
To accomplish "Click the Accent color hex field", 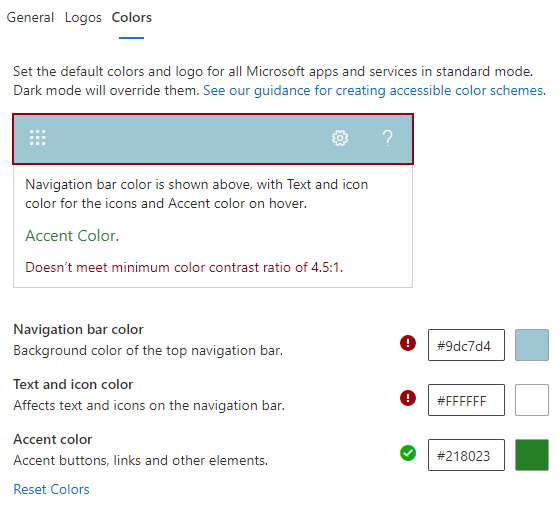I will (466, 455).
